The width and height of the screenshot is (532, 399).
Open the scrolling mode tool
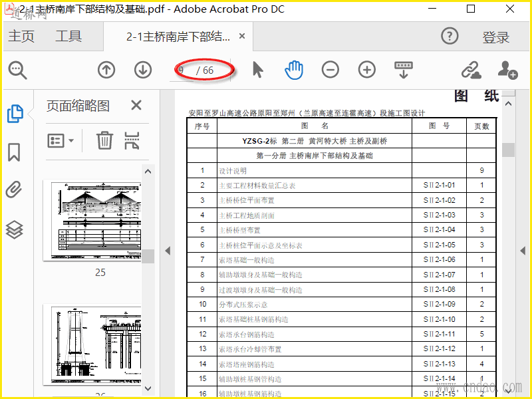(x=404, y=70)
